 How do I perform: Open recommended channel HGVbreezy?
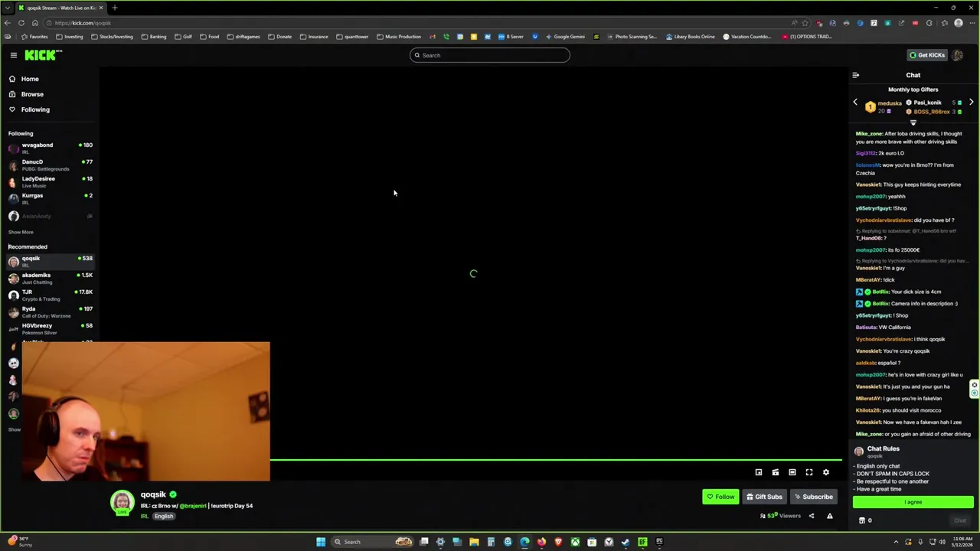click(x=50, y=328)
